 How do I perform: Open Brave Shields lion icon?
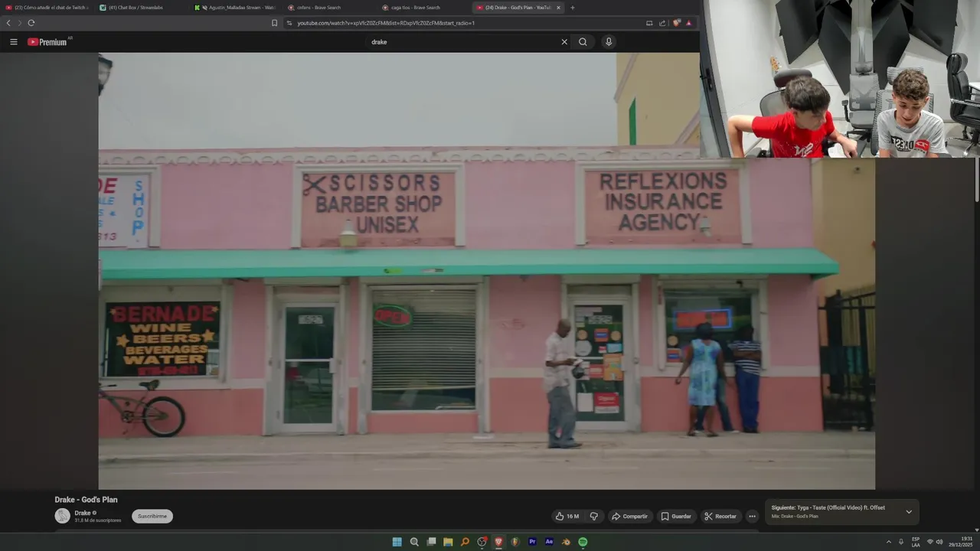(x=676, y=23)
